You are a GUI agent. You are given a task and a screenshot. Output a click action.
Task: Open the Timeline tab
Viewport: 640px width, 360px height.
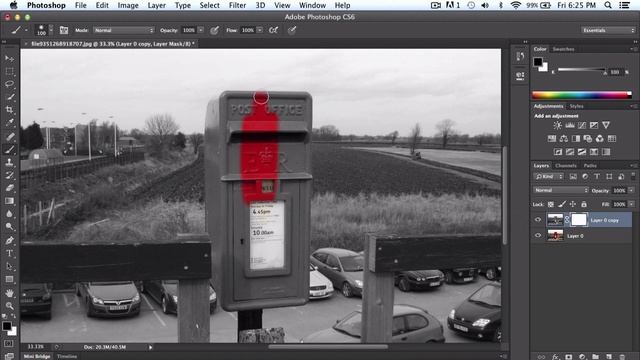click(67, 356)
